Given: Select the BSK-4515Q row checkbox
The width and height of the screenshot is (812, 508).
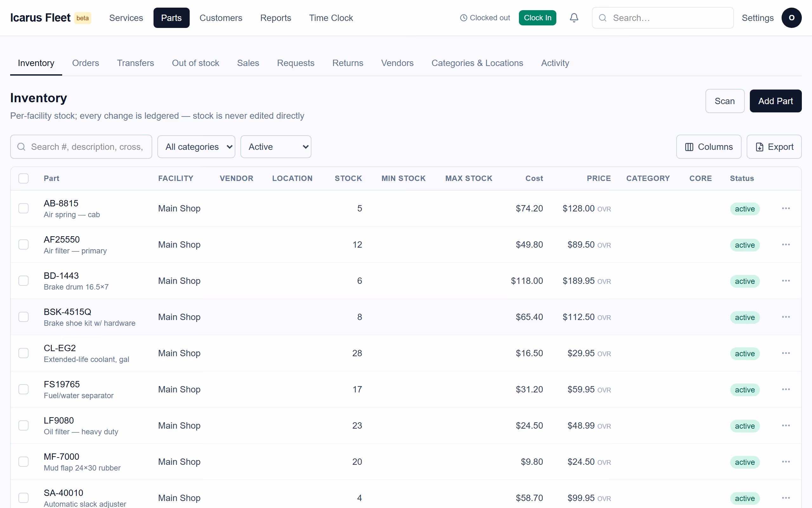Looking at the screenshot, I should tap(23, 317).
